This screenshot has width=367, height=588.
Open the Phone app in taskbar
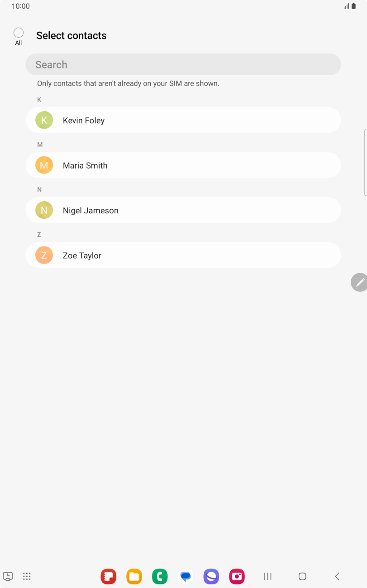coord(160,576)
